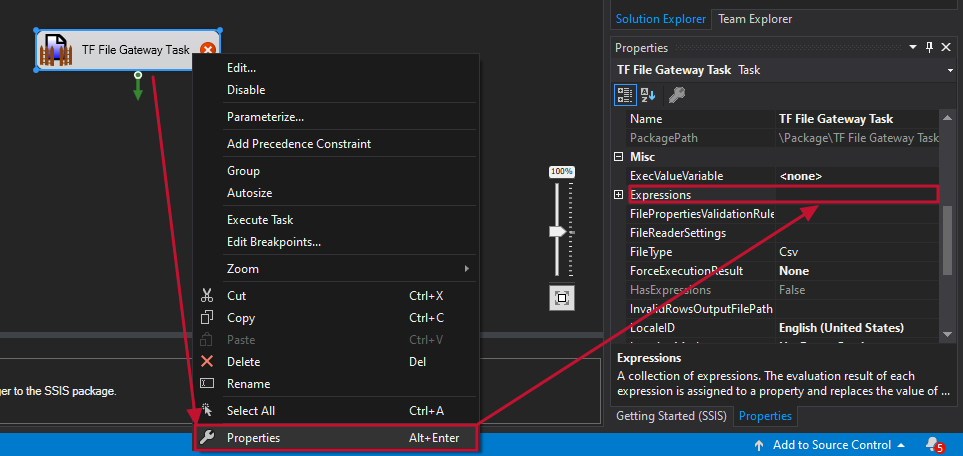Viewport: 963px width, 456px height.
Task: Expand the Expressions property node
Action: coord(618,195)
